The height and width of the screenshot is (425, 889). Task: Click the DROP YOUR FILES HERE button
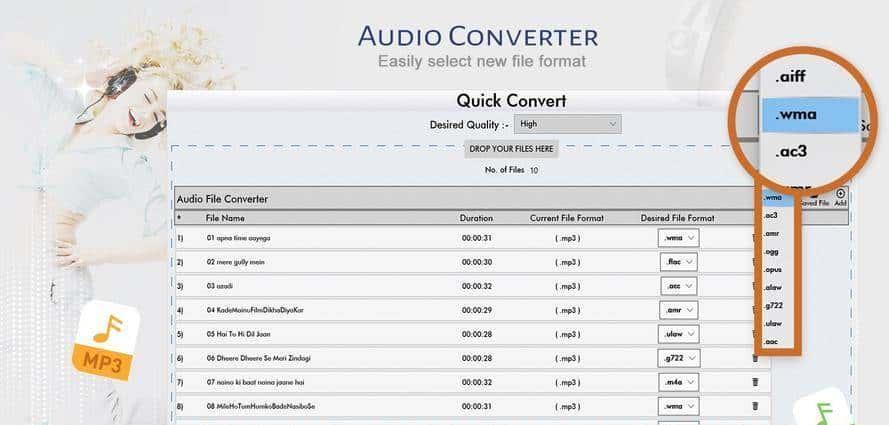tap(511, 149)
